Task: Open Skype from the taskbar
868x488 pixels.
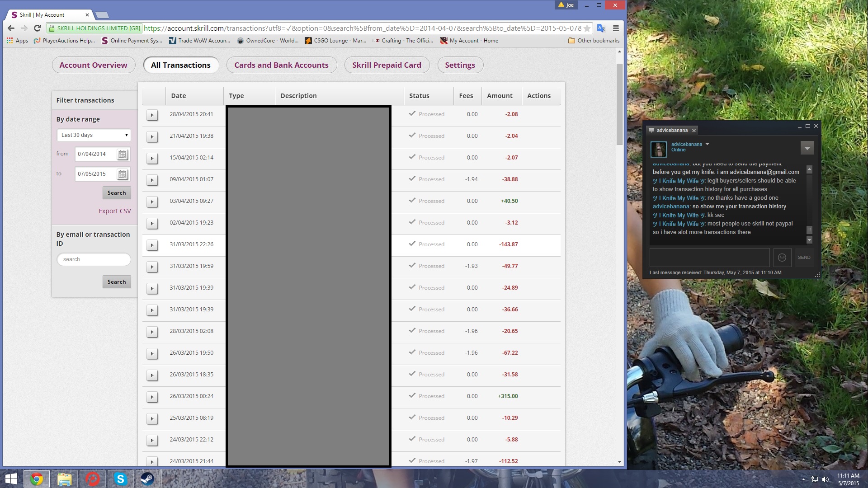Action: pyautogui.click(x=120, y=479)
